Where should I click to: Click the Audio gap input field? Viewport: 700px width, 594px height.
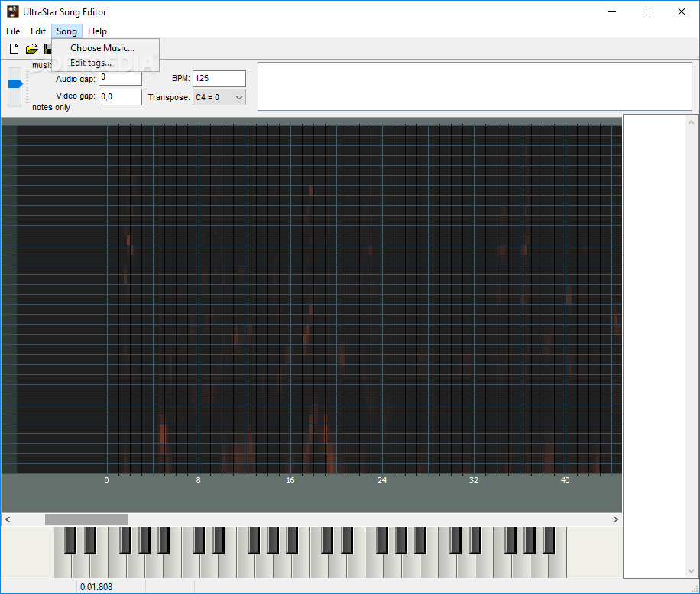120,78
